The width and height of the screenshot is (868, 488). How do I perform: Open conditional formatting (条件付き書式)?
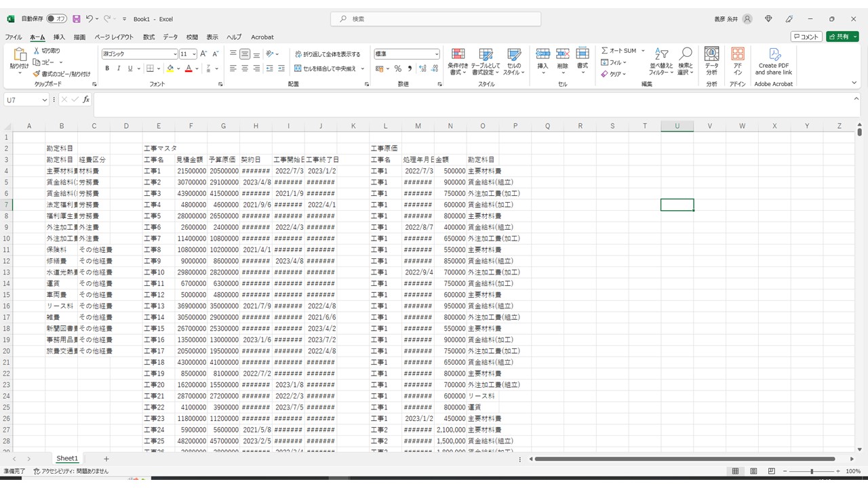click(x=458, y=54)
